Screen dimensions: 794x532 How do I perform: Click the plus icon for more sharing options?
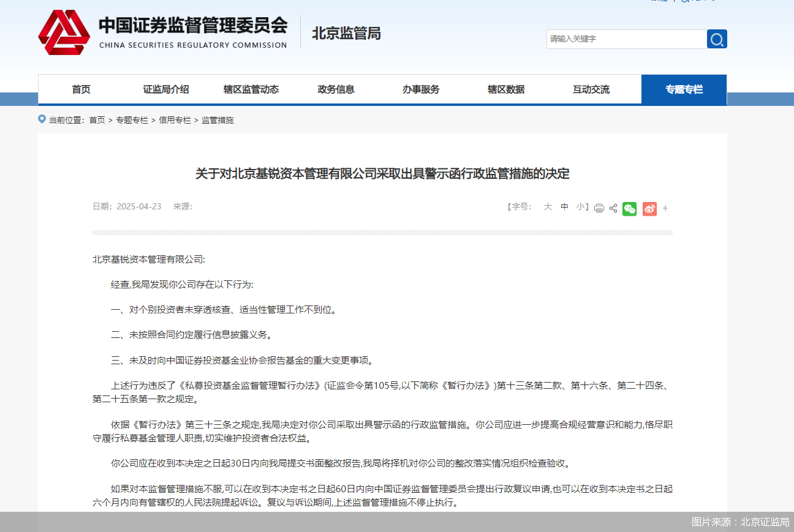pos(665,208)
